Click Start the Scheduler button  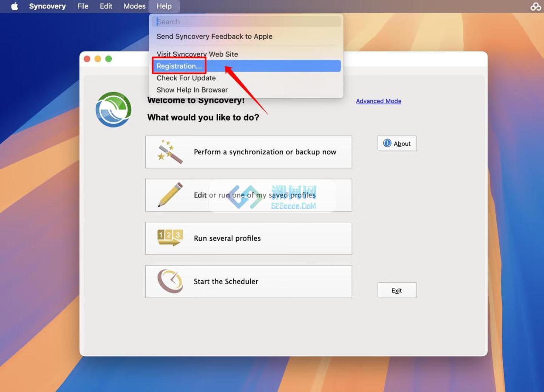point(249,281)
